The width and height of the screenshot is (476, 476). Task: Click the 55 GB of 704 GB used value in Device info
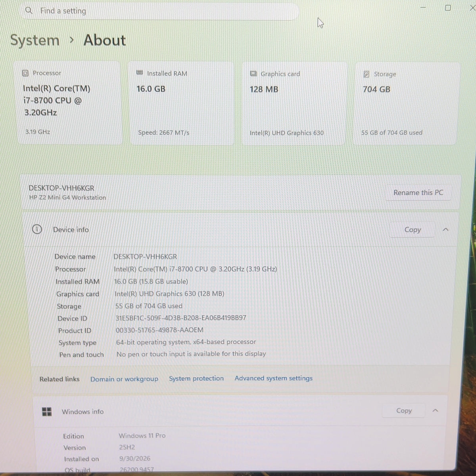tap(149, 306)
